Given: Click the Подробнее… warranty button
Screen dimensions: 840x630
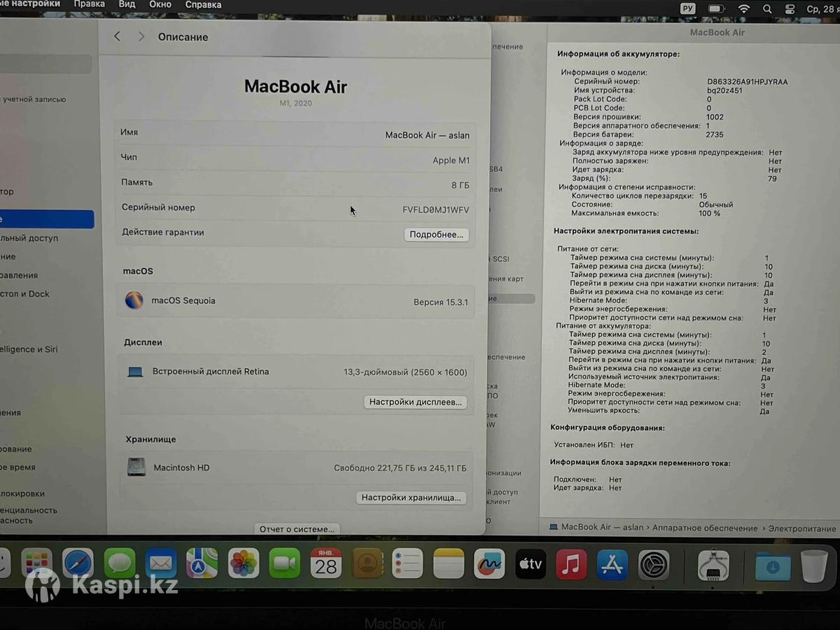Looking at the screenshot, I should coord(436,234).
